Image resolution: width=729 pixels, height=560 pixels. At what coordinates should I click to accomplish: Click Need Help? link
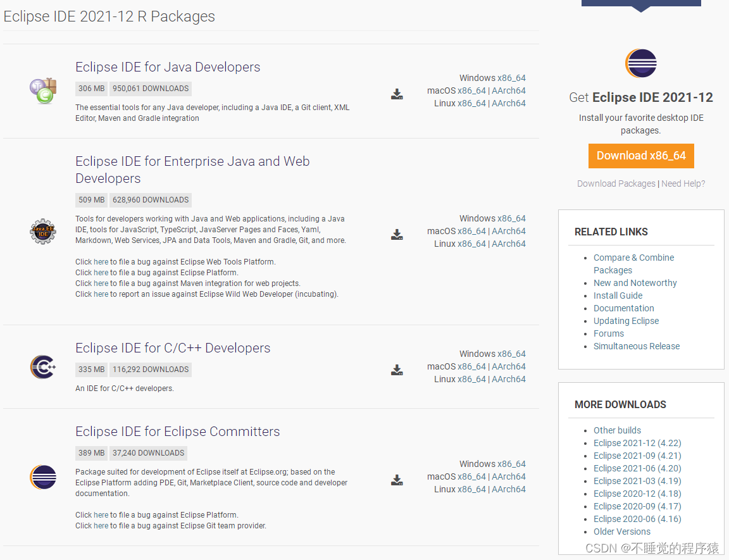click(x=683, y=184)
